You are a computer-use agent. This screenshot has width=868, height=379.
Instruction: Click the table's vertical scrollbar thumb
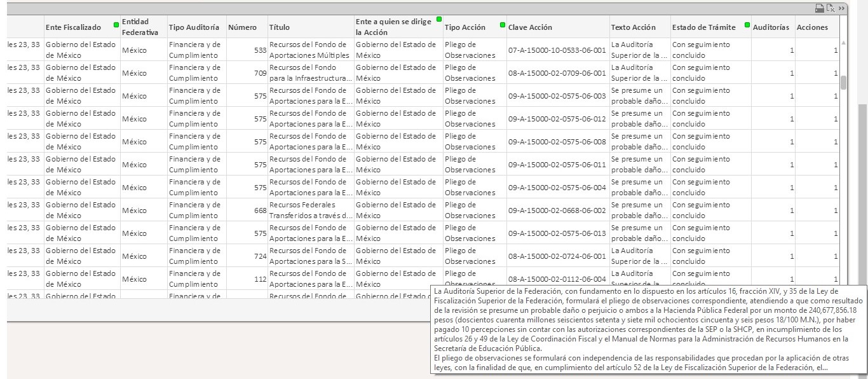tap(843, 83)
